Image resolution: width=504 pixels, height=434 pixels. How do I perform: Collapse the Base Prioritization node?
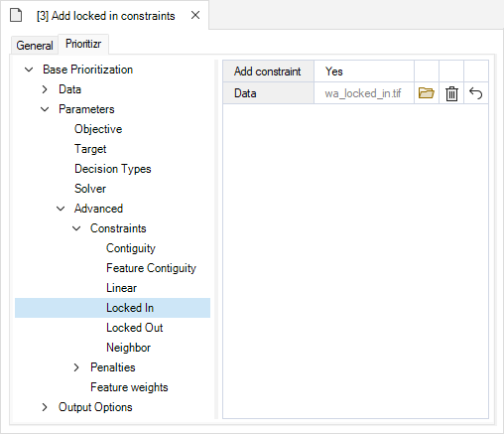pyautogui.click(x=29, y=70)
